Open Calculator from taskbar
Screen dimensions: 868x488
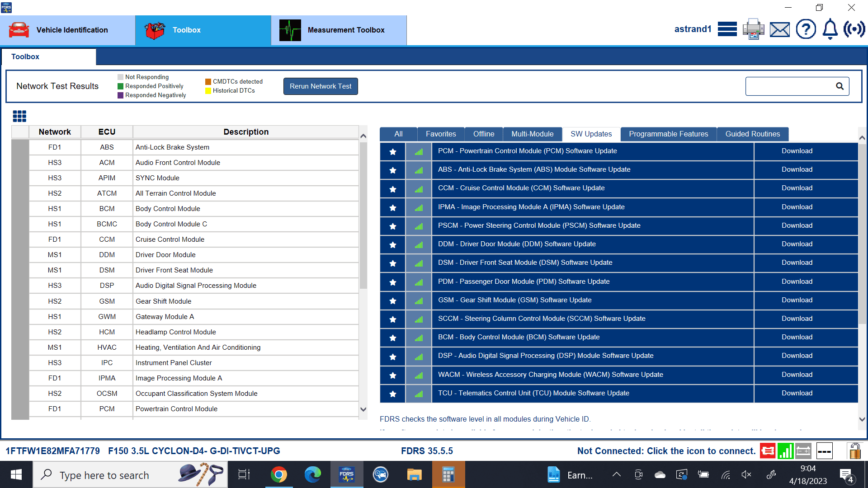(x=448, y=474)
